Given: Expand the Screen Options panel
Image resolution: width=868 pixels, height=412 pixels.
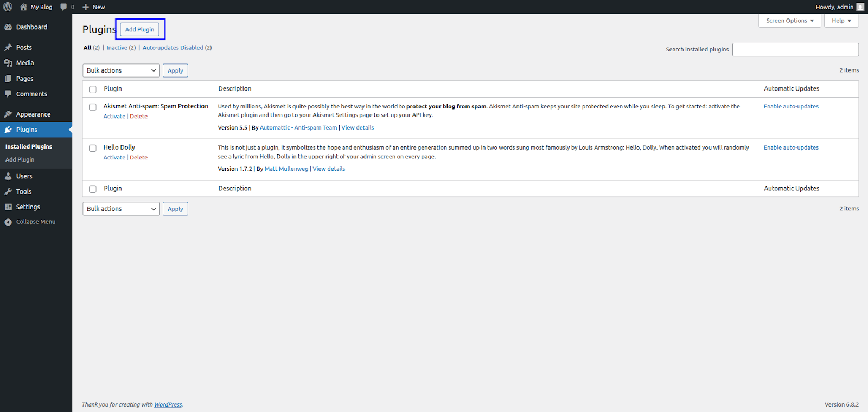Looking at the screenshot, I should [x=789, y=21].
